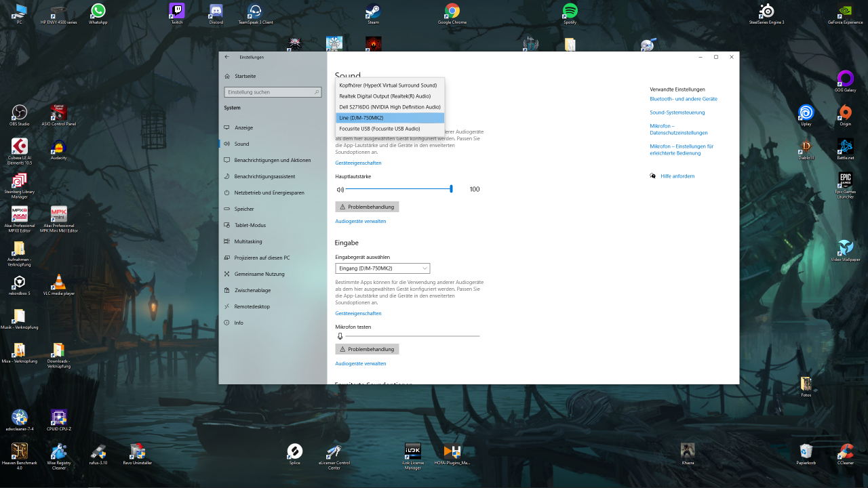Open Bluetooth- und andere Geräte link

pyautogui.click(x=684, y=99)
